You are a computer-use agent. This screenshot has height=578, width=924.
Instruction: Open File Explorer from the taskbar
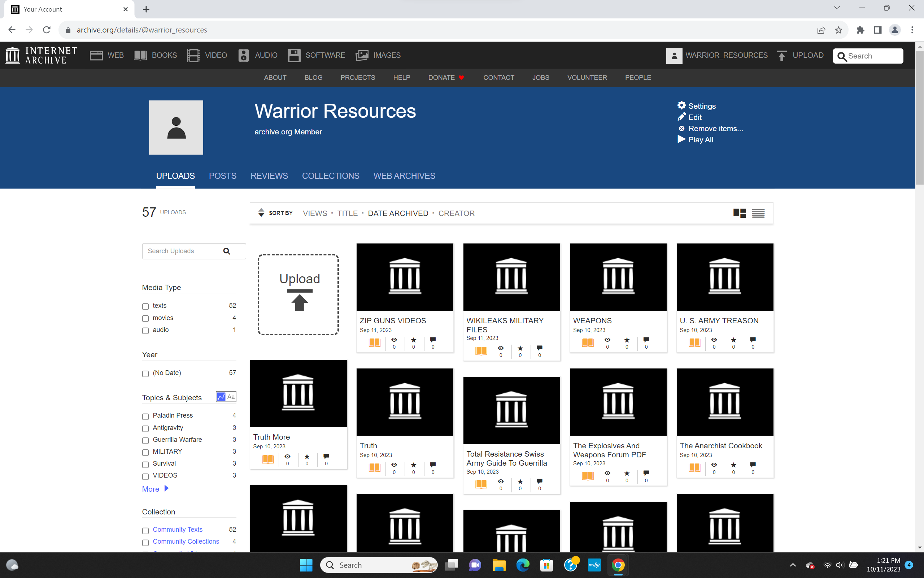coord(499,565)
